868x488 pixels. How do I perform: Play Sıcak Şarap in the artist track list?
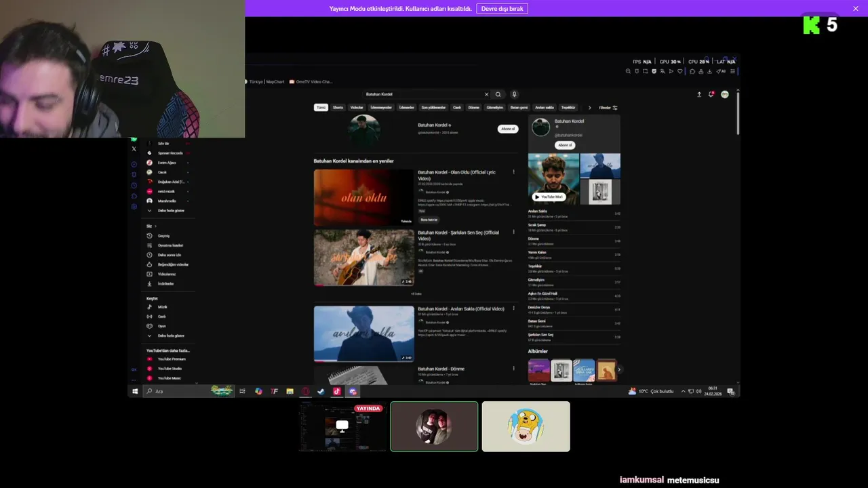pos(574,227)
